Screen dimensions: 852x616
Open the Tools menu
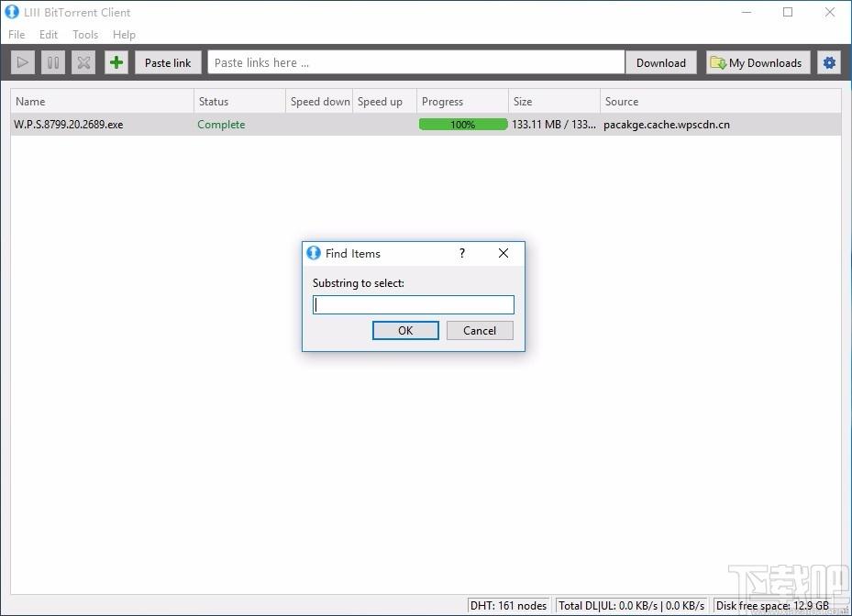tap(85, 35)
